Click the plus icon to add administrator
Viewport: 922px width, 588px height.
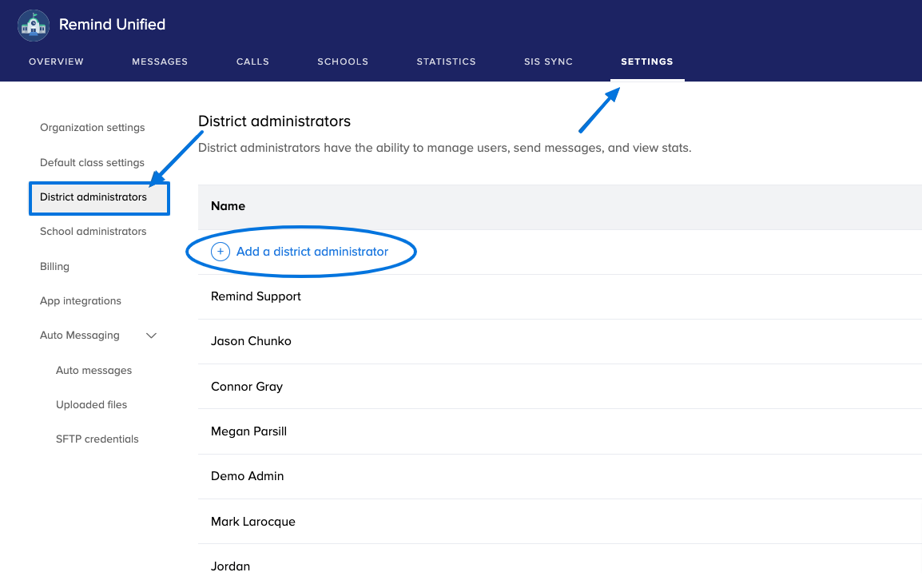(x=220, y=252)
